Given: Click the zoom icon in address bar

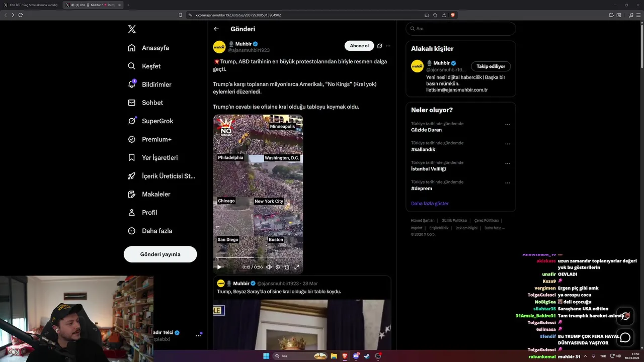Looking at the screenshot, I should (435, 15).
